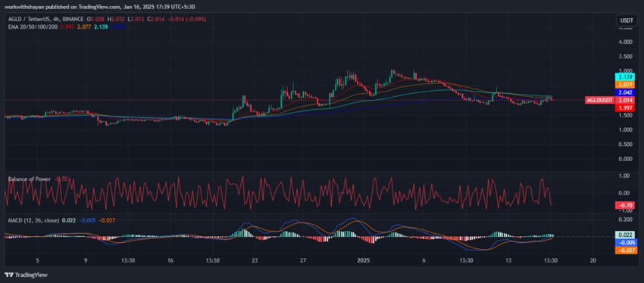This screenshot has height=283, width=644.
Task: Click the 3.500 price scale value
Action: [x=626, y=57]
